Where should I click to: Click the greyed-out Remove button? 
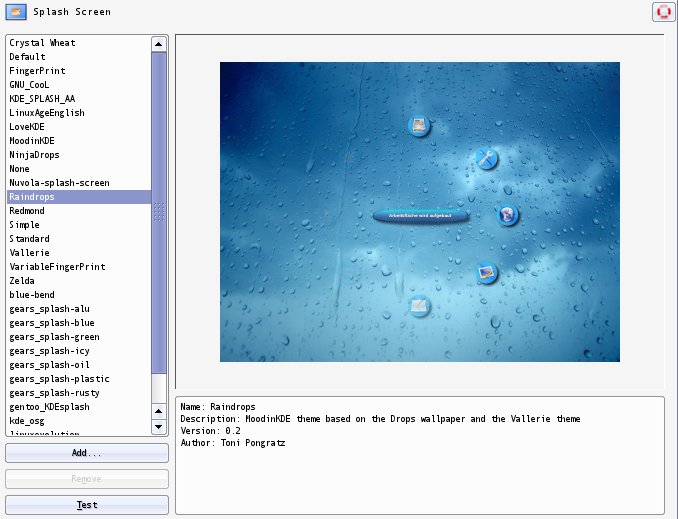click(x=87, y=479)
